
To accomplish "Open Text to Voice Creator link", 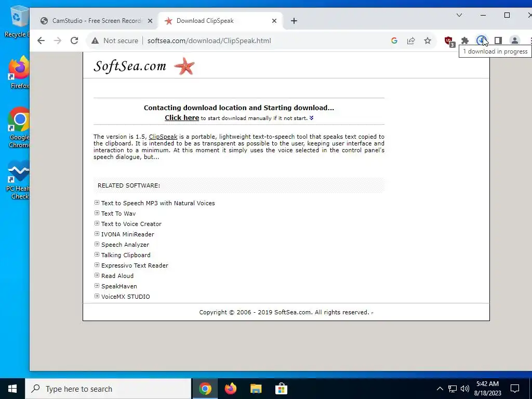I will (x=131, y=224).
